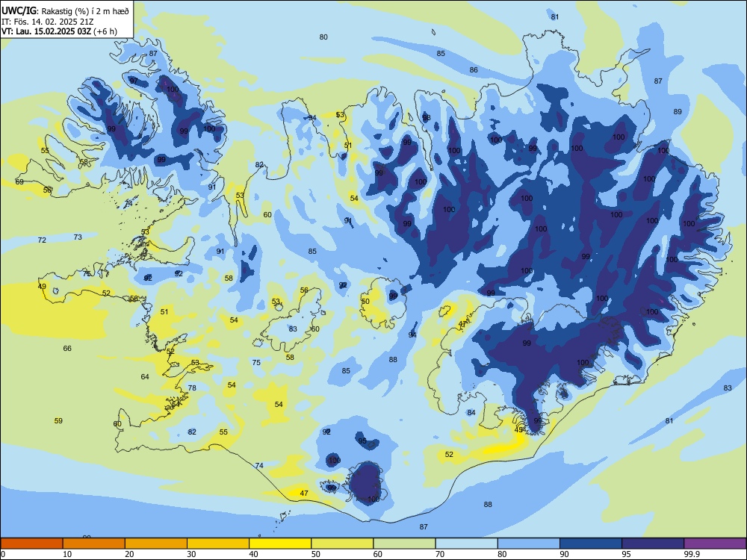Click the medium blue 80–90 legend swatch
The width and height of the screenshot is (747, 560).
[529, 544]
